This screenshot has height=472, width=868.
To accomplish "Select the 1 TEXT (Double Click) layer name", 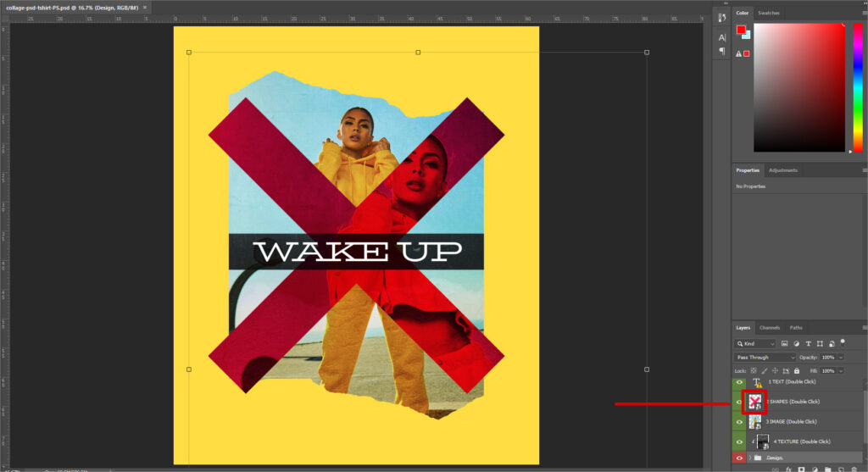I will [792, 382].
